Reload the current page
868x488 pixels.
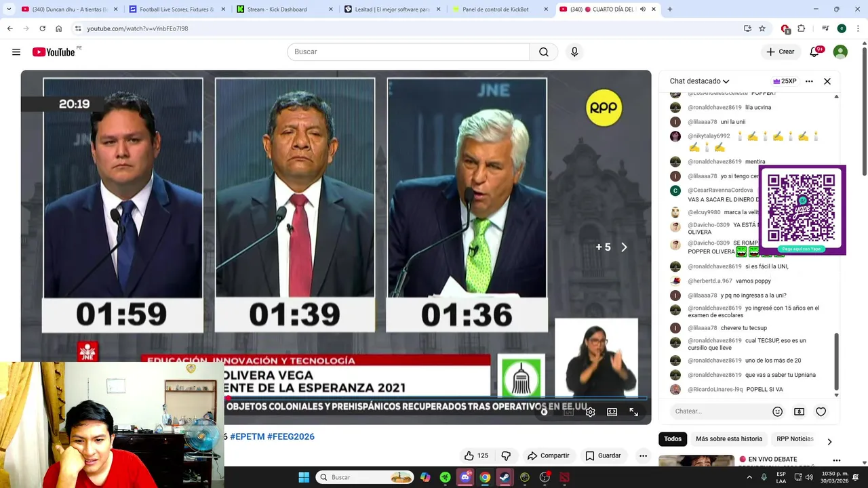pyautogui.click(x=42, y=28)
